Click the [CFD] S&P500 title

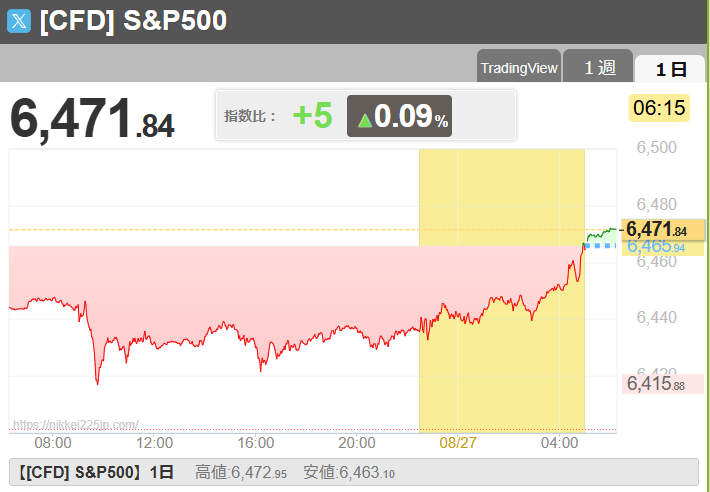[x=133, y=20]
